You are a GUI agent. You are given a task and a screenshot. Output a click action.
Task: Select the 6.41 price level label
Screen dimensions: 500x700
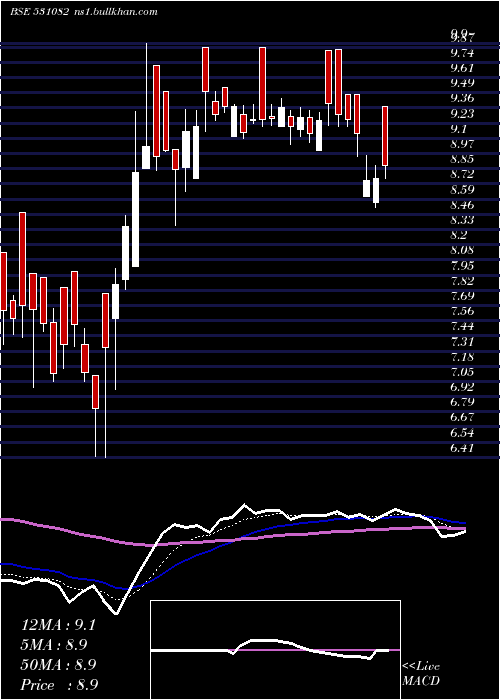point(462,448)
